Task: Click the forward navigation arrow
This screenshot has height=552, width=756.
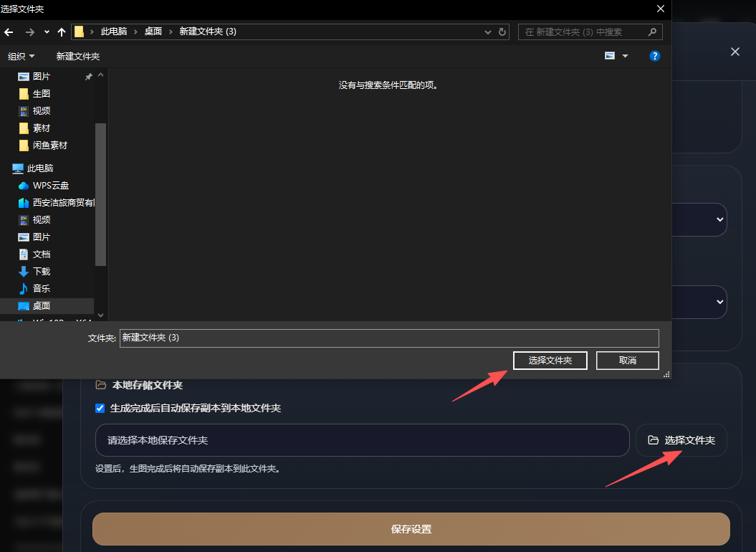Action: pyautogui.click(x=30, y=32)
